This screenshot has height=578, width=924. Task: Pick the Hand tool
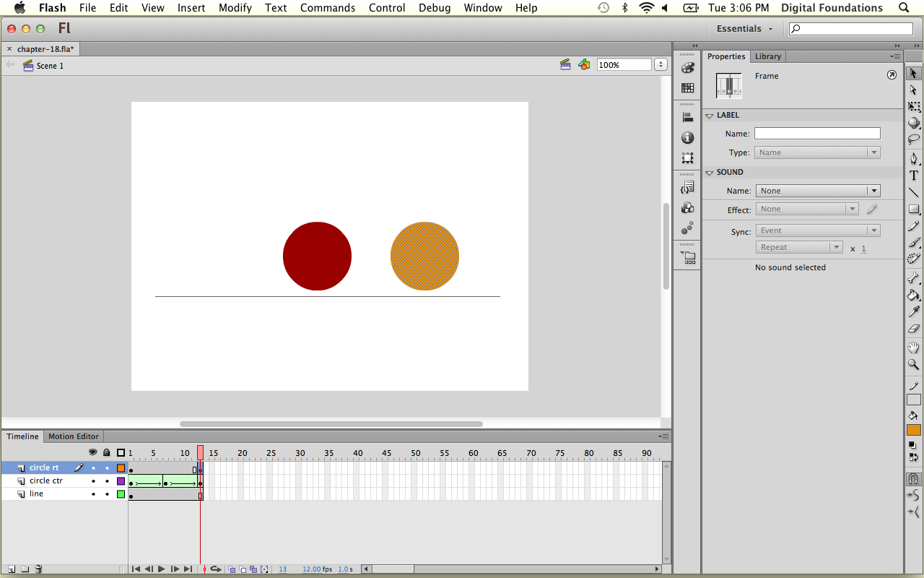point(914,348)
